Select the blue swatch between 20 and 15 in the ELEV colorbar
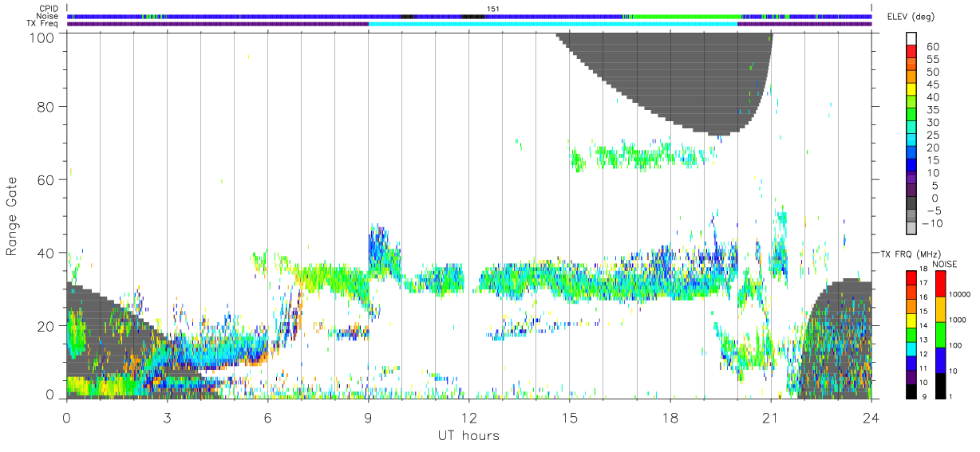The width and height of the screenshot is (980, 452). pos(911,154)
